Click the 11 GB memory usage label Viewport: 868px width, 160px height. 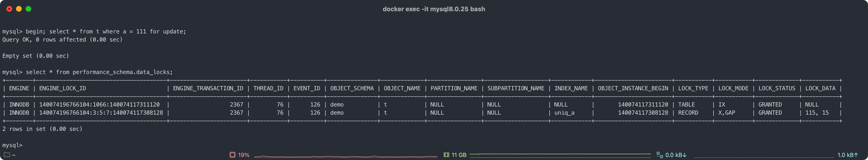point(459,155)
